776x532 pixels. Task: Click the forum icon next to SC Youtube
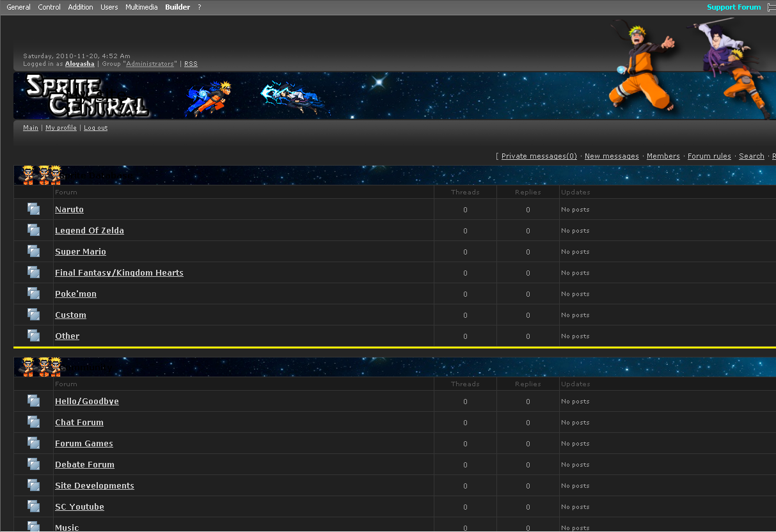(x=33, y=506)
